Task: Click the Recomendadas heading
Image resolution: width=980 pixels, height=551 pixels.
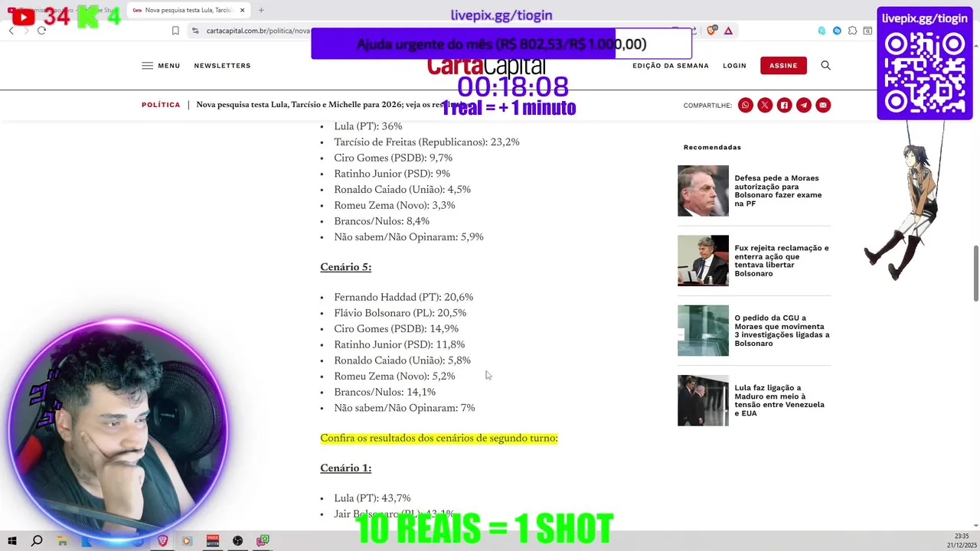Action: pyautogui.click(x=712, y=147)
